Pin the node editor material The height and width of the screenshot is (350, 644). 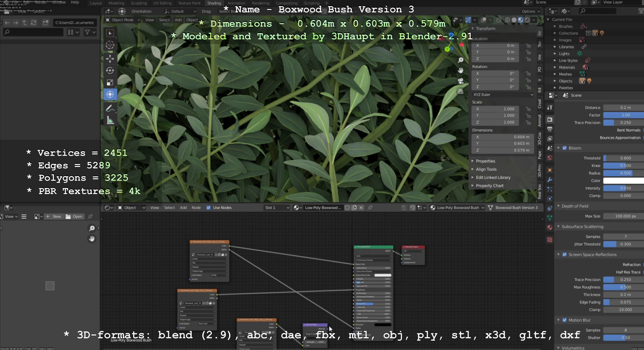(370, 208)
